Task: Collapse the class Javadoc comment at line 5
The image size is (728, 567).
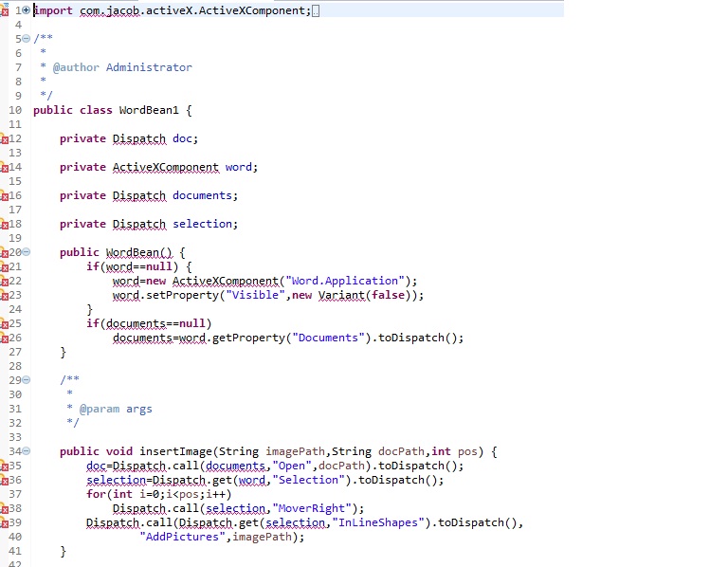Action: [x=27, y=38]
